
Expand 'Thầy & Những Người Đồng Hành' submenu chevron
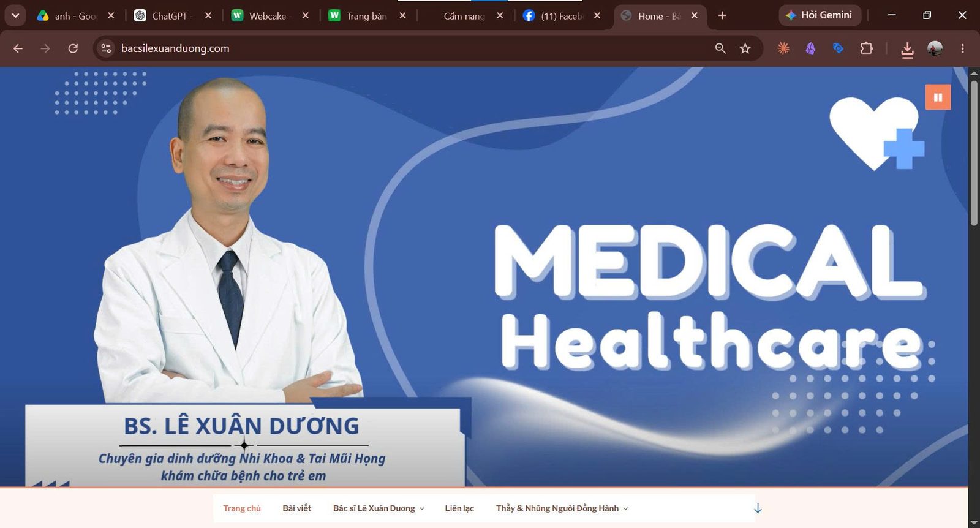[625, 509]
